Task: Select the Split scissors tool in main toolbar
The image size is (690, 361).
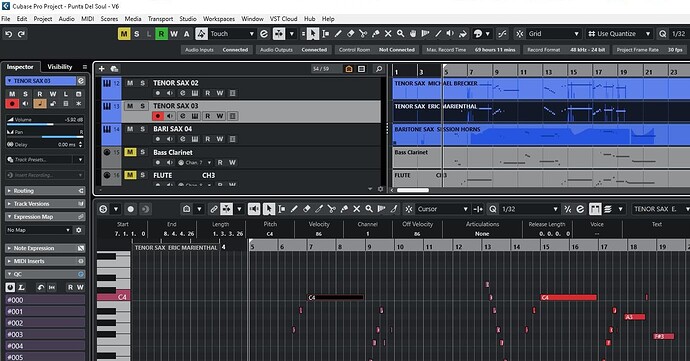Action: point(363,34)
